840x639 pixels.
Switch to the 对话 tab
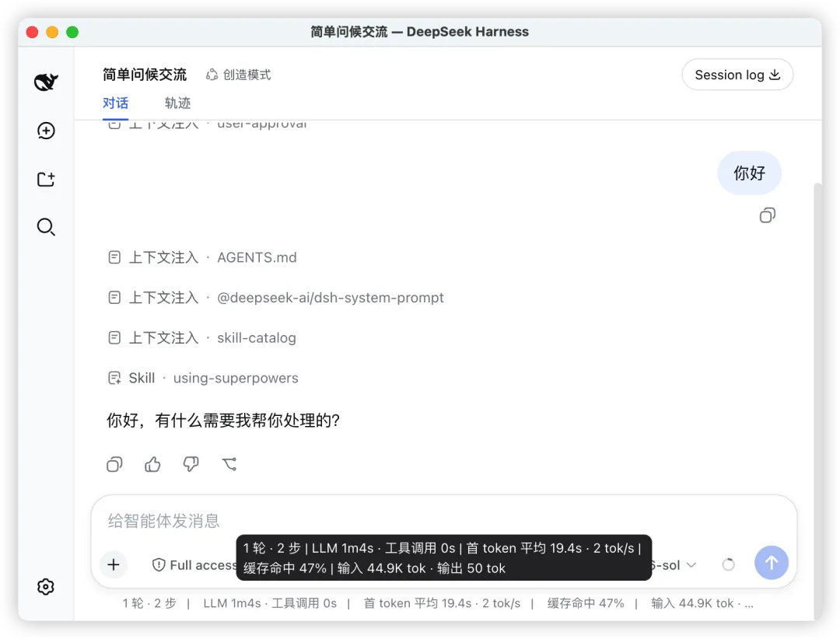[116, 103]
